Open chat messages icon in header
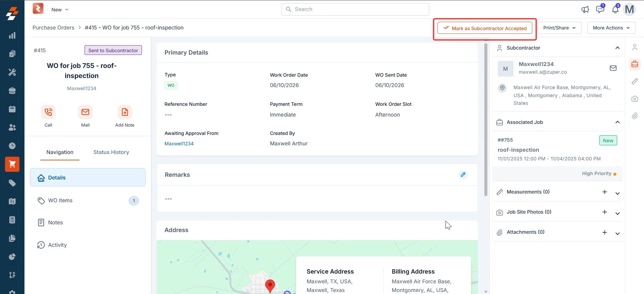This screenshot has height=294, width=644. click(x=600, y=9)
